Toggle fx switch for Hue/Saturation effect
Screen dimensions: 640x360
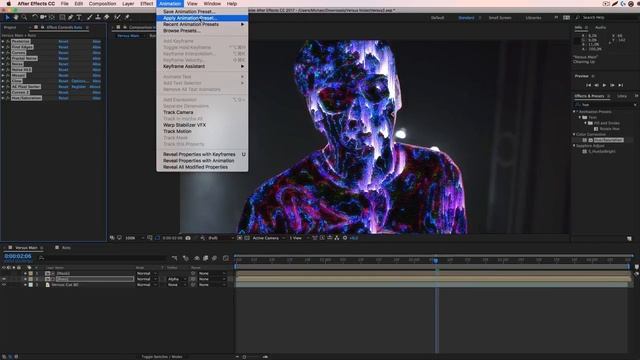pos(8,98)
